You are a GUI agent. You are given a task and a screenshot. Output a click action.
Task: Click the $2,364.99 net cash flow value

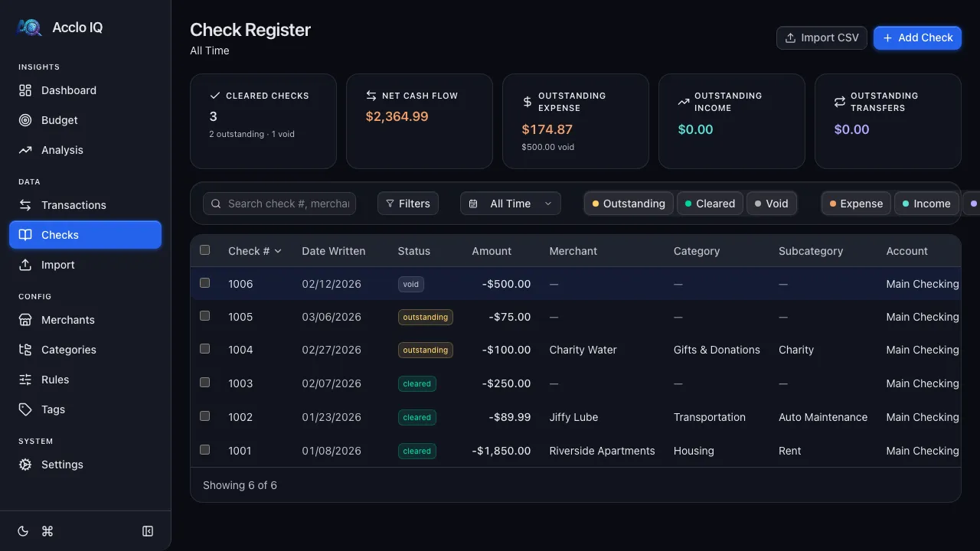[x=397, y=116]
